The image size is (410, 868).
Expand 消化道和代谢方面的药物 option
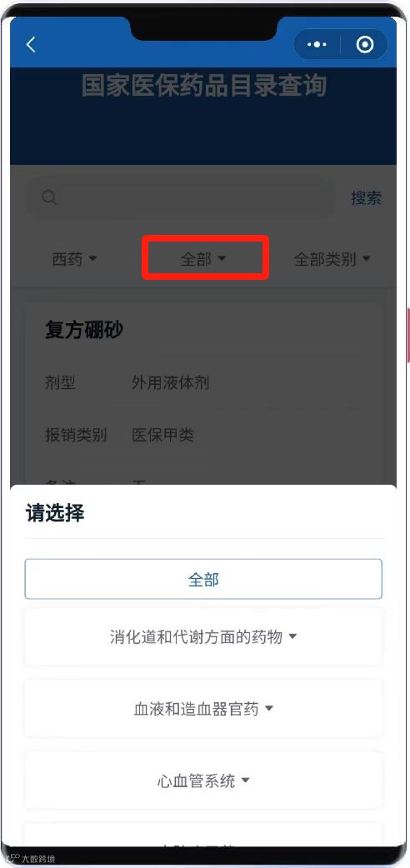click(x=203, y=637)
